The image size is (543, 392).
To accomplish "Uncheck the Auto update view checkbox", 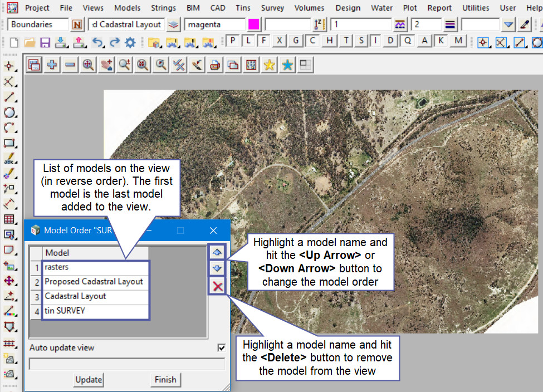I will tap(222, 348).
